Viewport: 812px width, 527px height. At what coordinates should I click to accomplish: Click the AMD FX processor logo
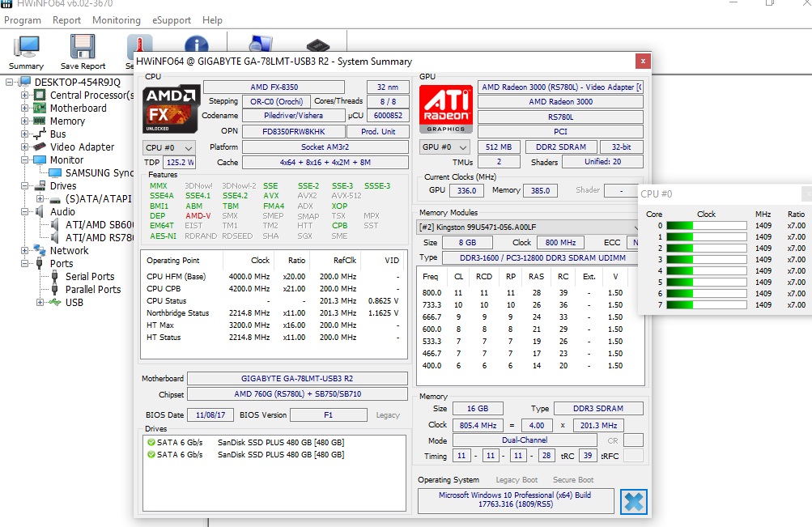(172, 109)
